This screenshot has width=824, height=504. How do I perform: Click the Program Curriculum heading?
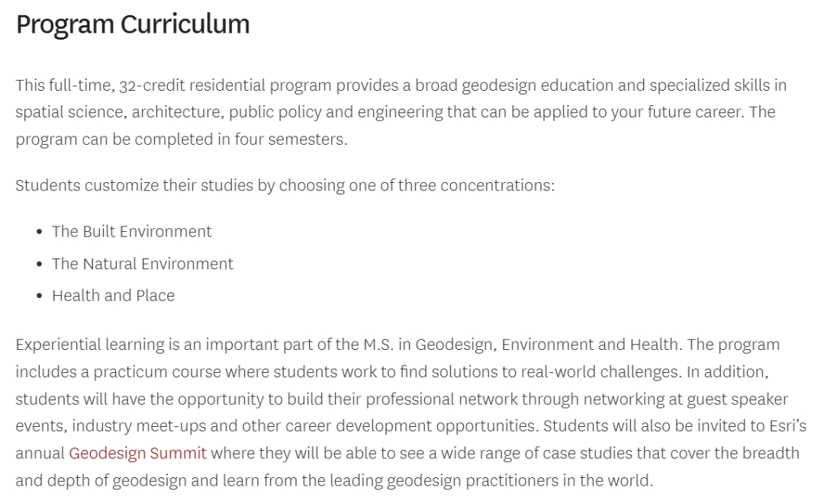pyautogui.click(x=133, y=25)
